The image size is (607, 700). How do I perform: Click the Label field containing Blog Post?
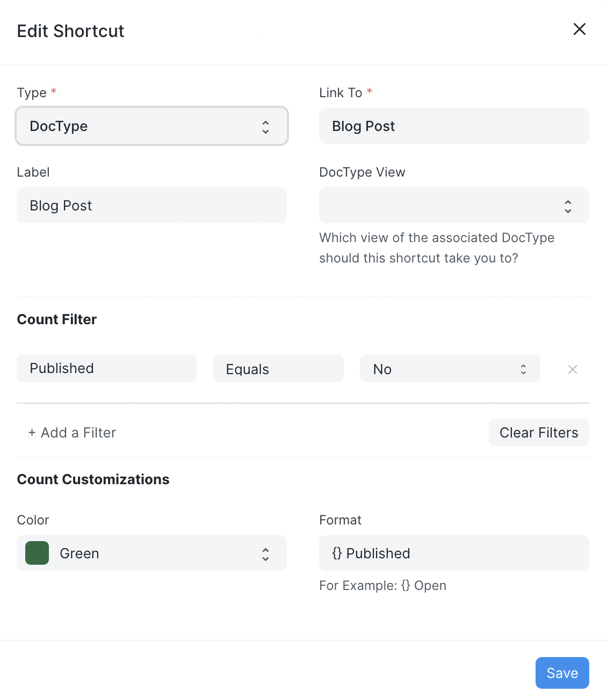[x=151, y=205]
